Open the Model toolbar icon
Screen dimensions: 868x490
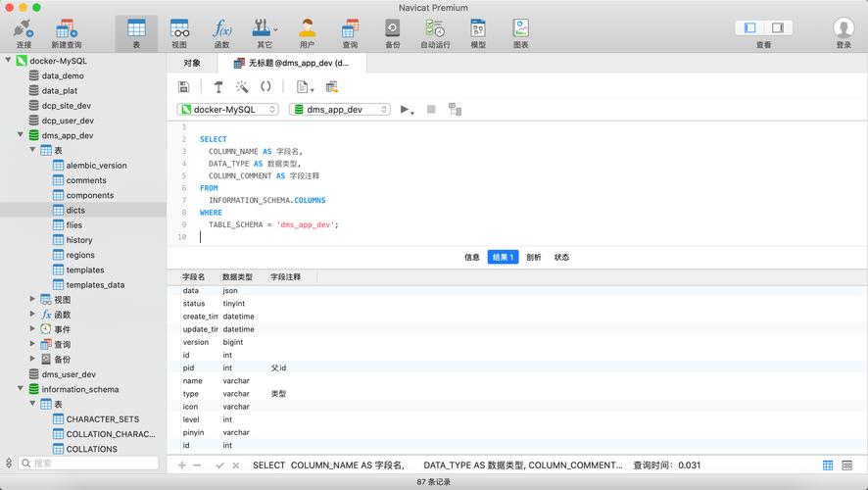click(x=478, y=29)
